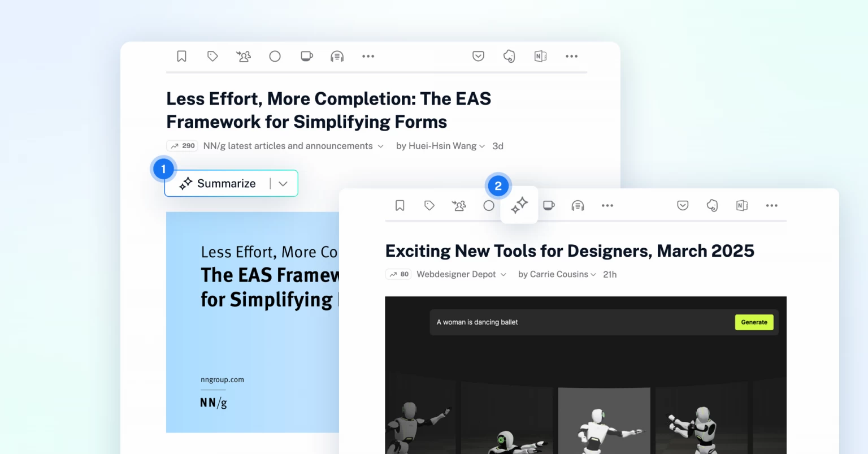Viewport: 868px width, 454px height.
Task: Open the sharing overflow menu on the right
Action: click(x=571, y=56)
